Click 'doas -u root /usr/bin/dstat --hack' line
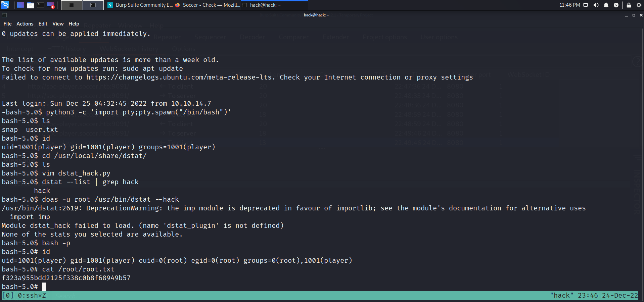The height and width of the screenshot is (302, 644). [x=90, y=199]
